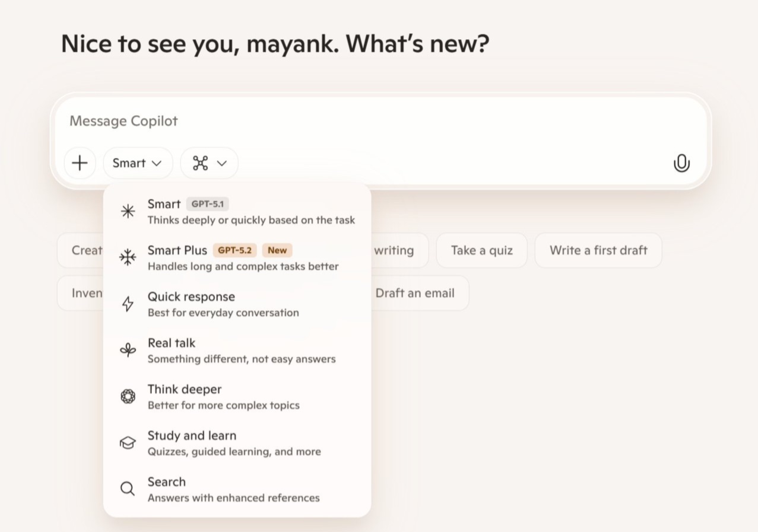This screenshot has width=758, height=532.
Task: Expand the tools dropdown next to Smart
Action: (209, 163)
